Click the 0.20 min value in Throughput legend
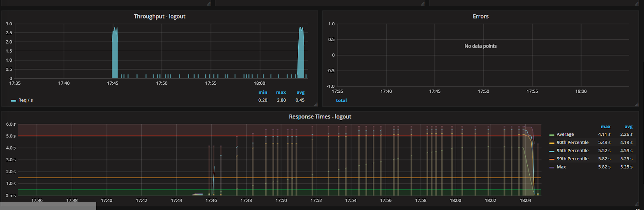This screenshot has height=210, width=644. [263, 100]
